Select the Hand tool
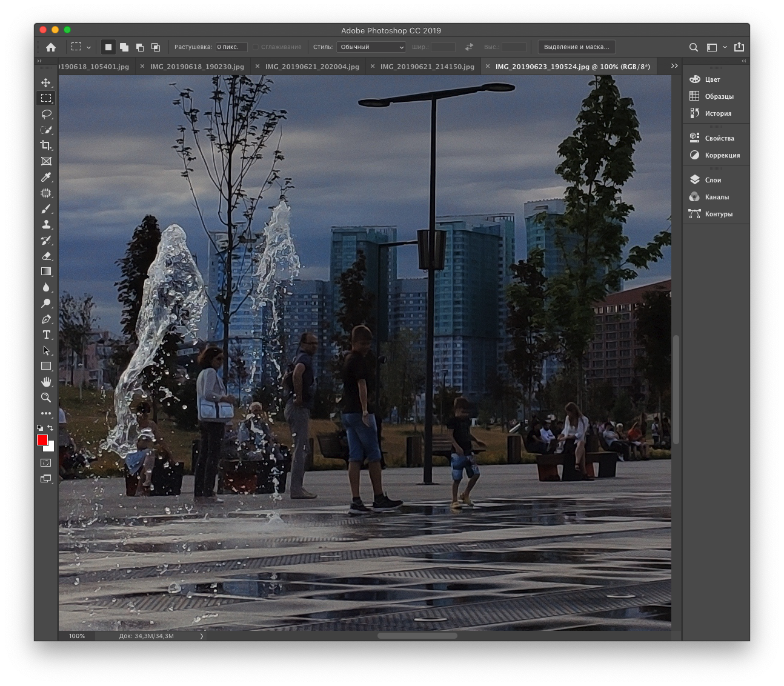 [46, 382]
